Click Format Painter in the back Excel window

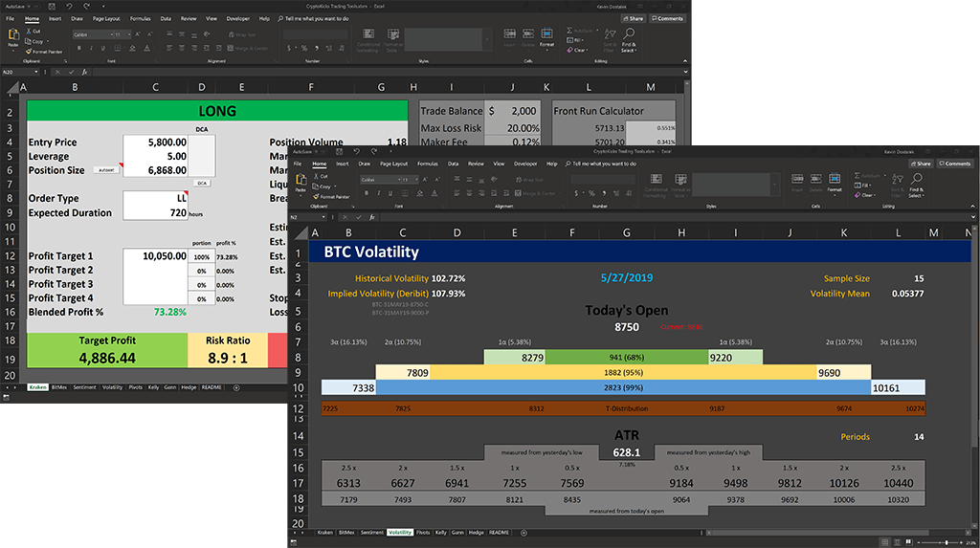(45, 52)
